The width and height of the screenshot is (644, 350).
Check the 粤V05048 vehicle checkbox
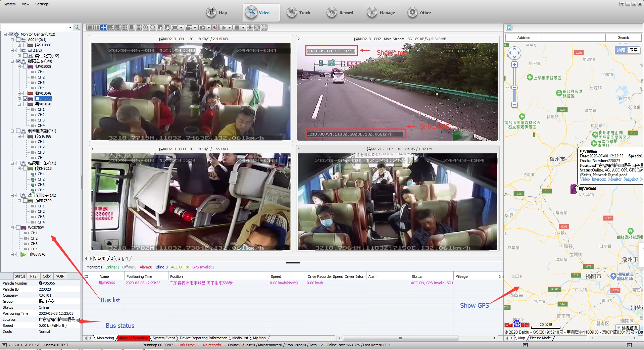tap(25, 93)
